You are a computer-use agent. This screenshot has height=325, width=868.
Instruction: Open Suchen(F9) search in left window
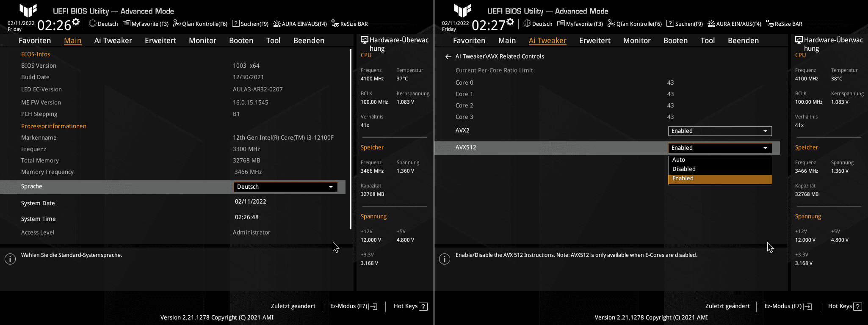tap(250, 24)
